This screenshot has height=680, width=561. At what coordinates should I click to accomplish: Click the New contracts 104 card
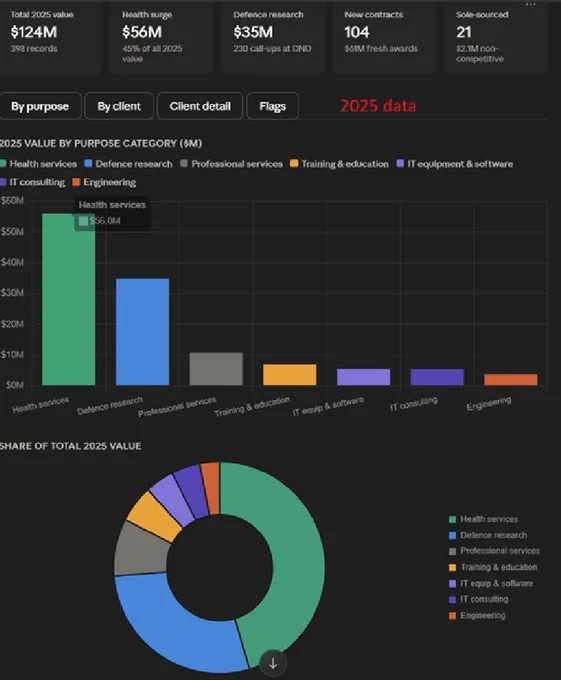pos(384,37)
